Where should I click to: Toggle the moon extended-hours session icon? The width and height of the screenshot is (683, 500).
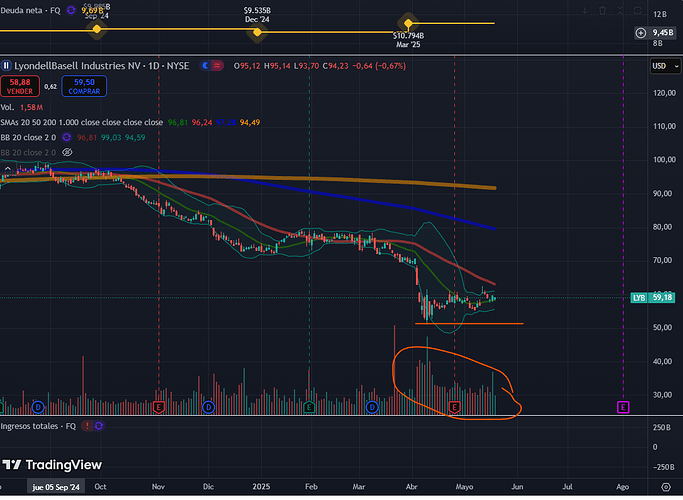206,66
